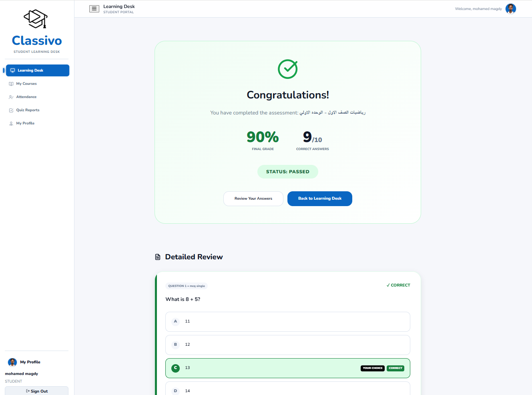Viewport: 532px width, 395px height.
Task: Click Review Your Answers button
Action: click(253, 199)
